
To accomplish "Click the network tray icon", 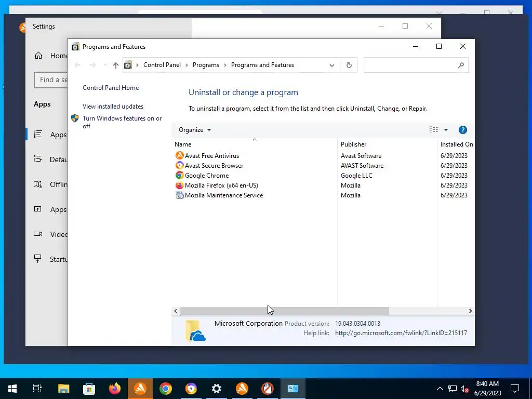I will click(x=453, y=389).
